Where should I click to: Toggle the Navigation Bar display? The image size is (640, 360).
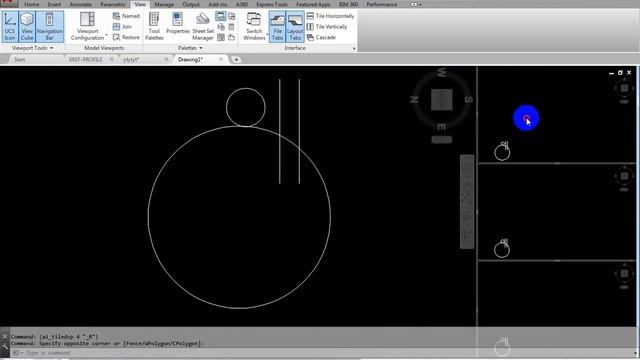pyautogui.click(x=50, y=27)
